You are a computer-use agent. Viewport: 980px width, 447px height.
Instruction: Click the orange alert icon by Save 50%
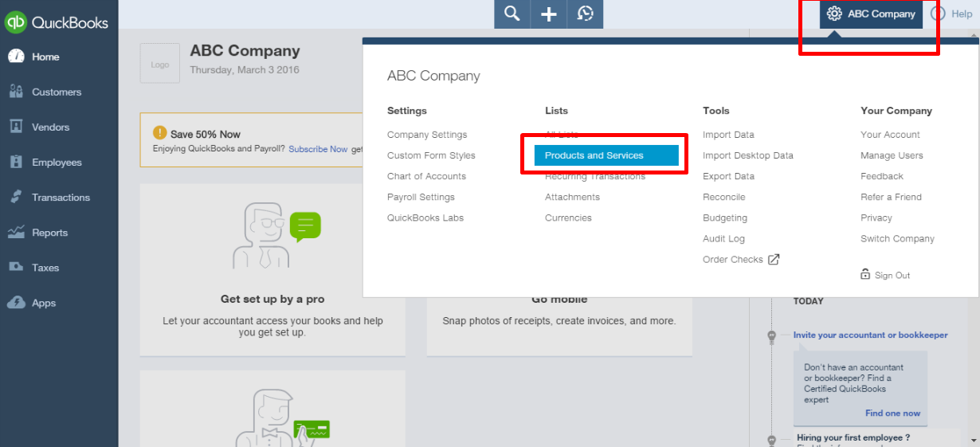click(160, 133)
